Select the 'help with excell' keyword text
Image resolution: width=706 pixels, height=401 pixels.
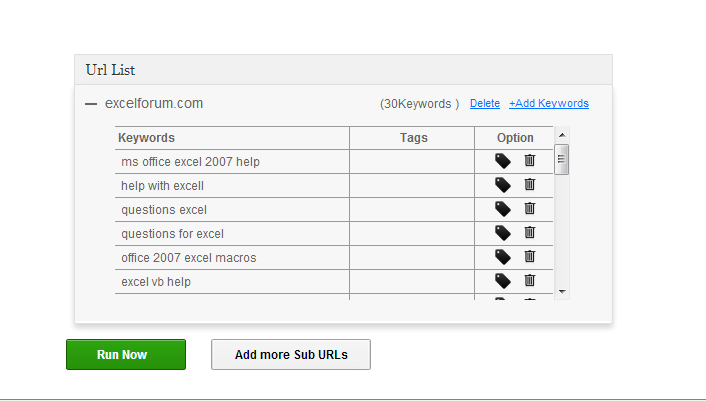coord(163,186)
